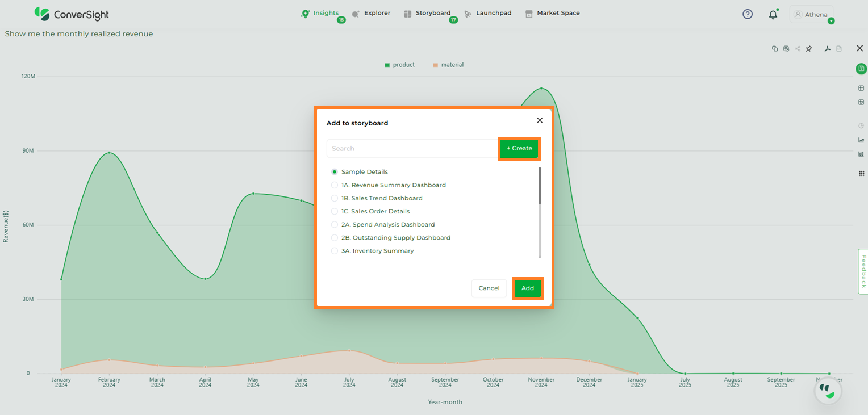Click the copy icon in chart toolbar
The height and width of the screenshot is (415, 868).
coord(775,49)
